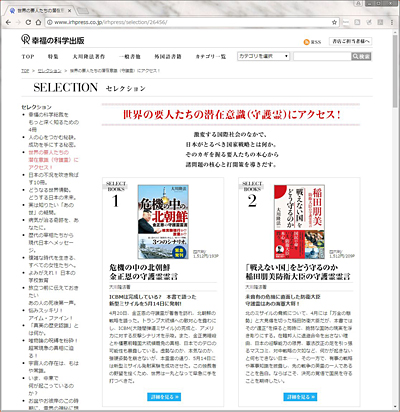The image size is (400, 412).
Task: Click the rightmost extension icon before the Chrome menu
Action: click(x=380, y=22)
